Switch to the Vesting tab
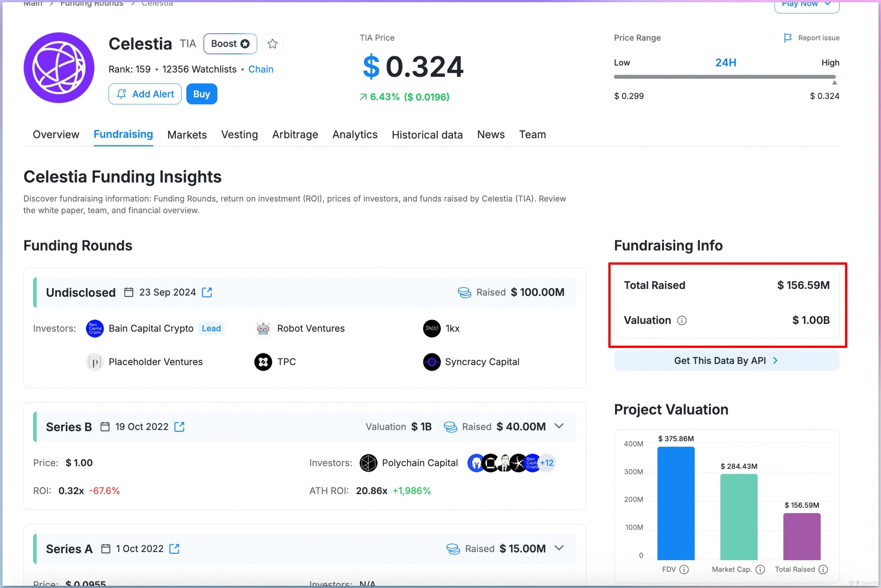This screenshot has width=881, height=588. [x=239, y=135]
